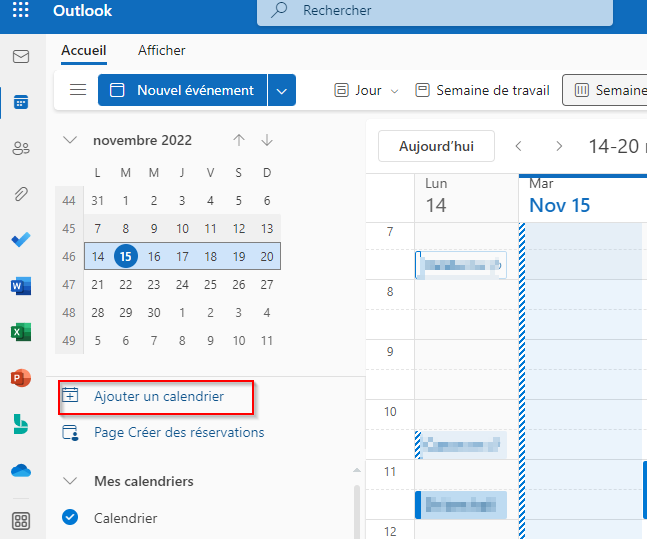Viewport: 647px width, 539px height.
Task: Open Excel from the sidebar
Action: (x=21, y=332)
